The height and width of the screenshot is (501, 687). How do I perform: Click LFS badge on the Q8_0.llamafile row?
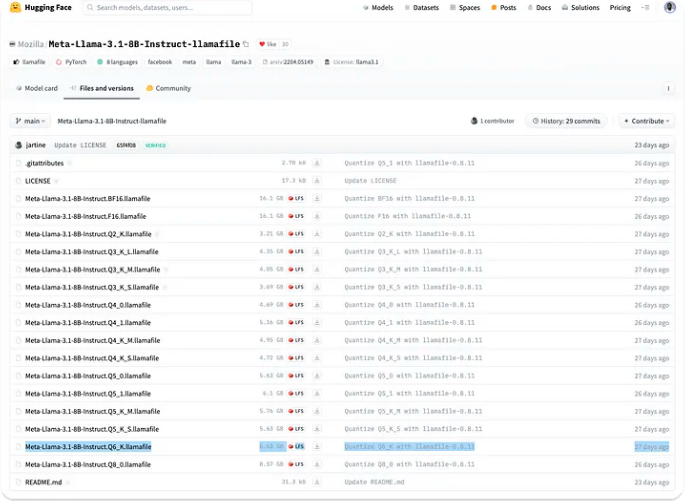(x=296, y=464)
